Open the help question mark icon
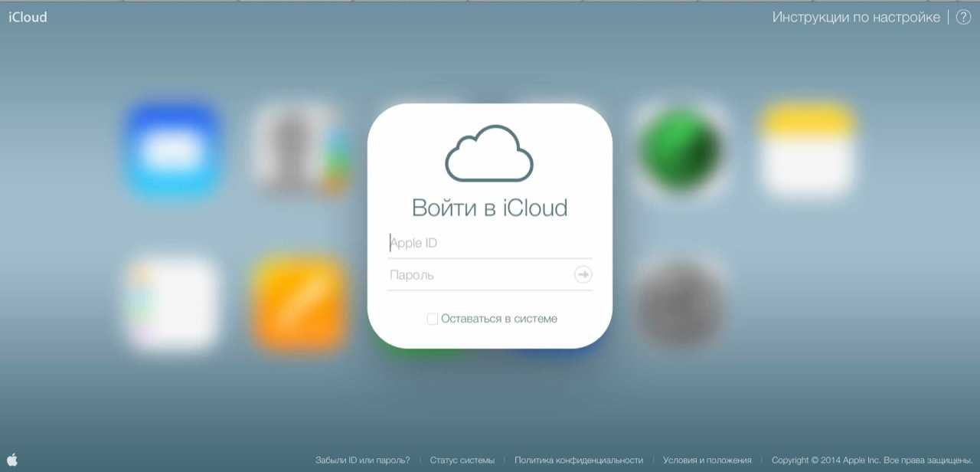Screen dimensions: 980x472 coord(962,17)
